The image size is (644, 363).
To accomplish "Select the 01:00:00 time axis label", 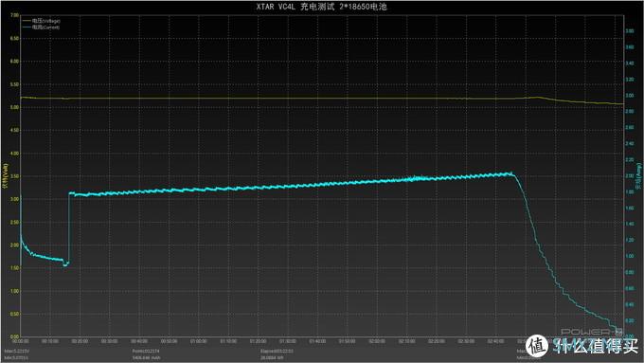I will click(x=199, y=341).
